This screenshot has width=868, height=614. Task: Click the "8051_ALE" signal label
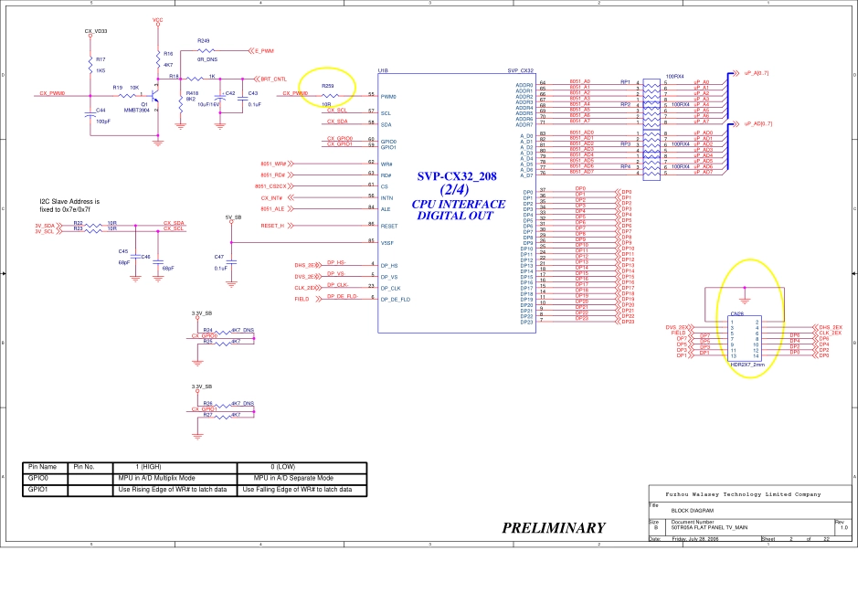tap(272, 209)
